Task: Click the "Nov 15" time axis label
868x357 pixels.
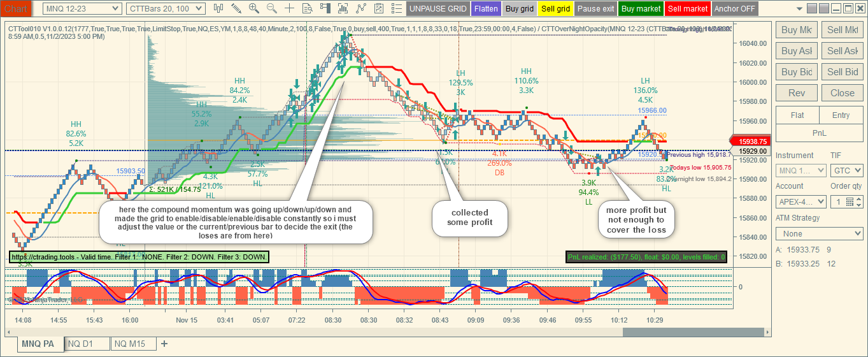Action: 186,320
